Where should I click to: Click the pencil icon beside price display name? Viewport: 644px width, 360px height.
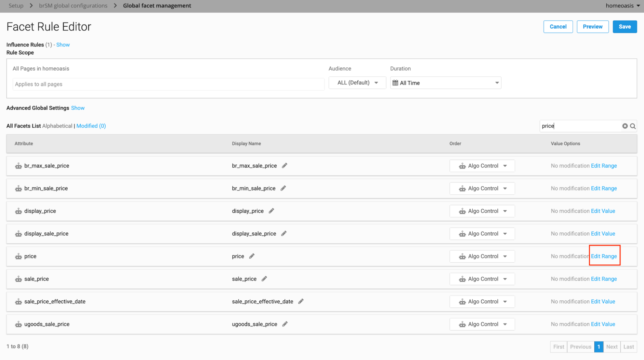252,256
